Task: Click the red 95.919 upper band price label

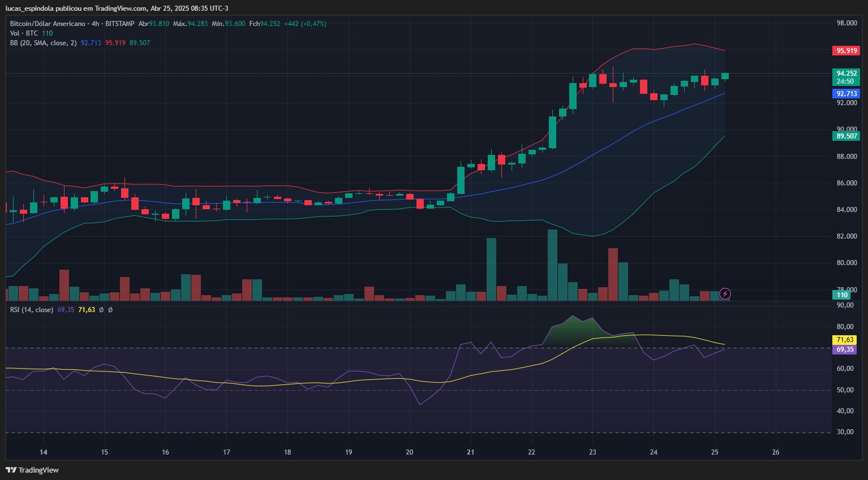Action: click(x=846, y=51)
